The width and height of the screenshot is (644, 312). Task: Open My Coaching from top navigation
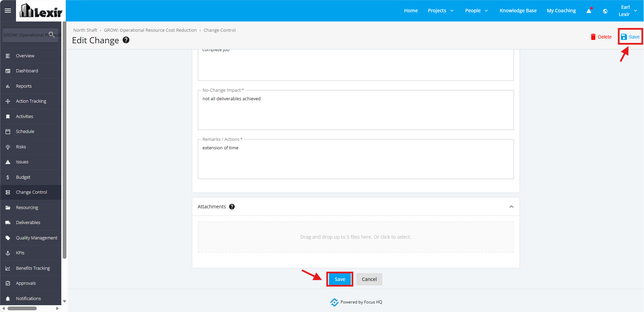561,11
